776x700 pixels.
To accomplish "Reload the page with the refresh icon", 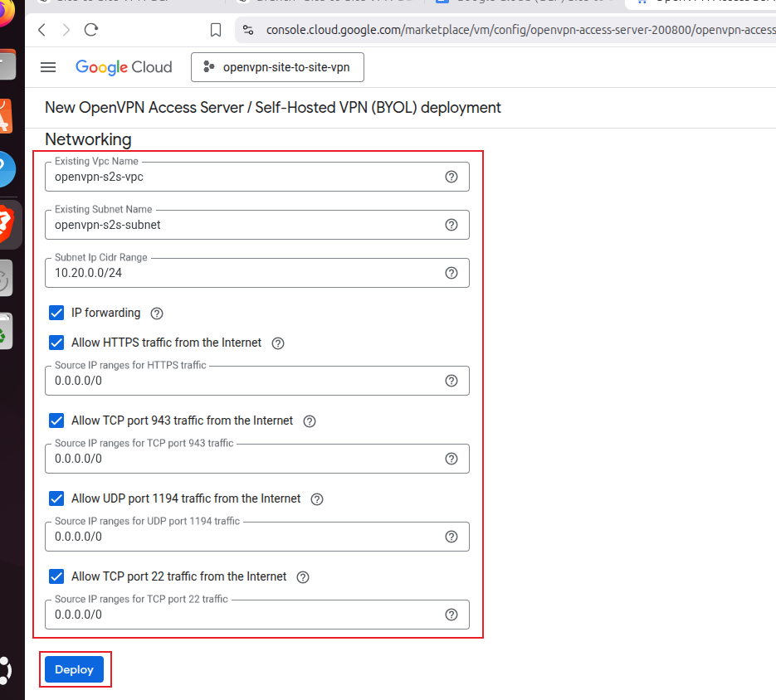I will pyautogui.click(x=91, y=30).
